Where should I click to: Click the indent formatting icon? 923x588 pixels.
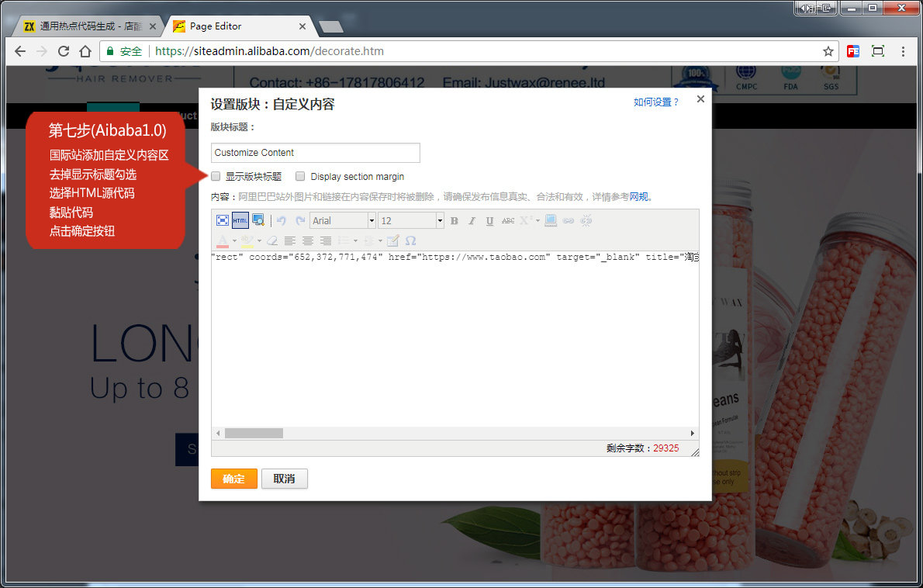pos(368,240)
